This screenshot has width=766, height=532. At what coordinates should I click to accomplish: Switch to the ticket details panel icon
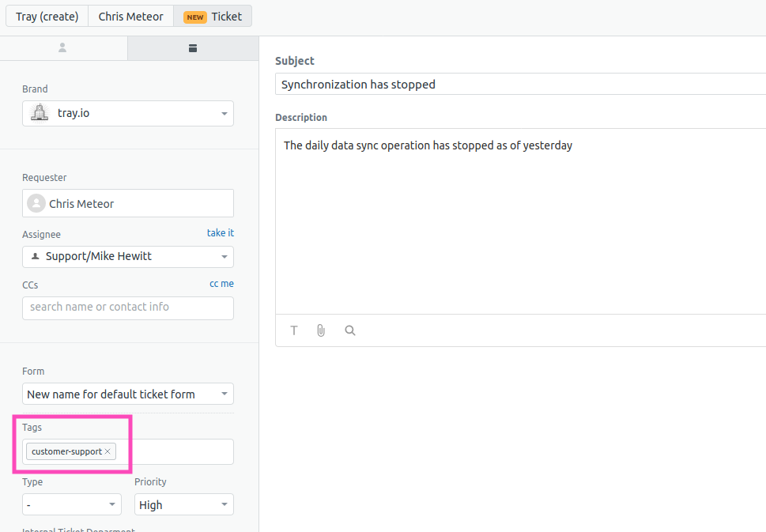coord(192,48)
